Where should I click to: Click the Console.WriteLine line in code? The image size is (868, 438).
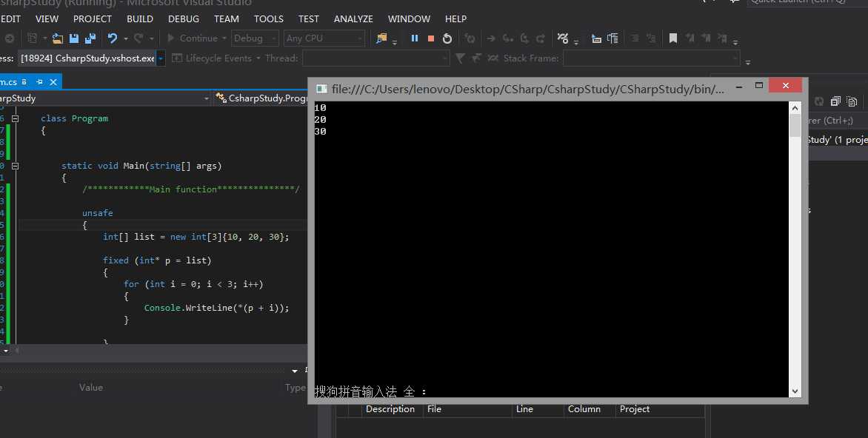(216, 308)
